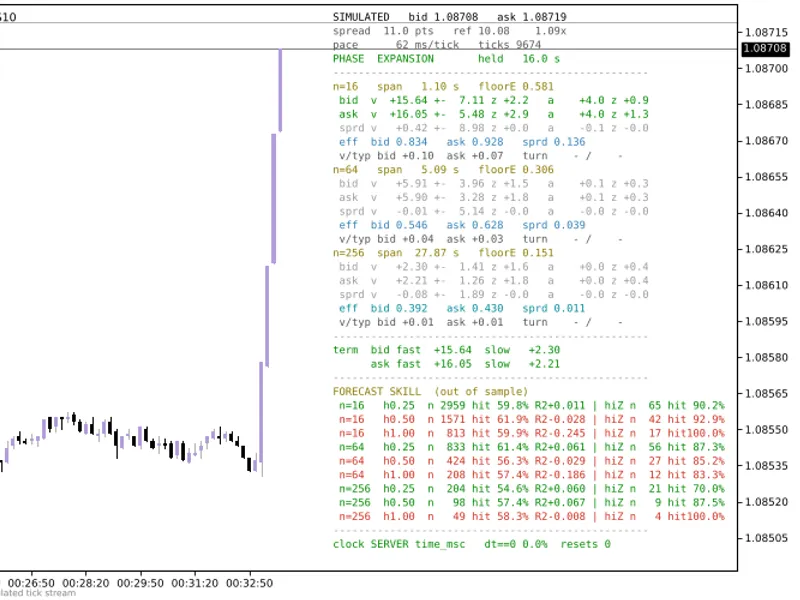Select the bid v +5.91 row
This screenshot has height=600, width=800.
(x=493, y=183)
